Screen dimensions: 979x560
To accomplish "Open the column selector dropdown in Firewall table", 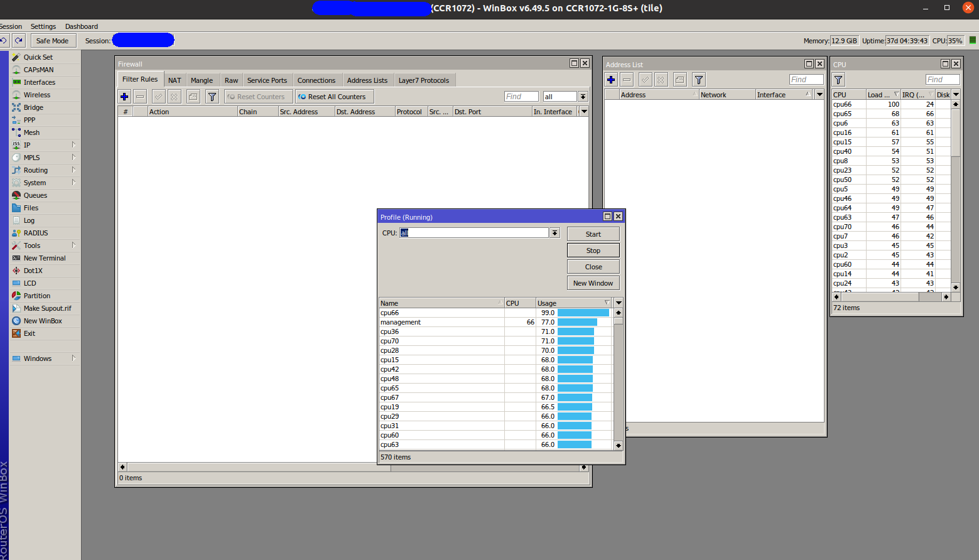I will pos(584,112).
